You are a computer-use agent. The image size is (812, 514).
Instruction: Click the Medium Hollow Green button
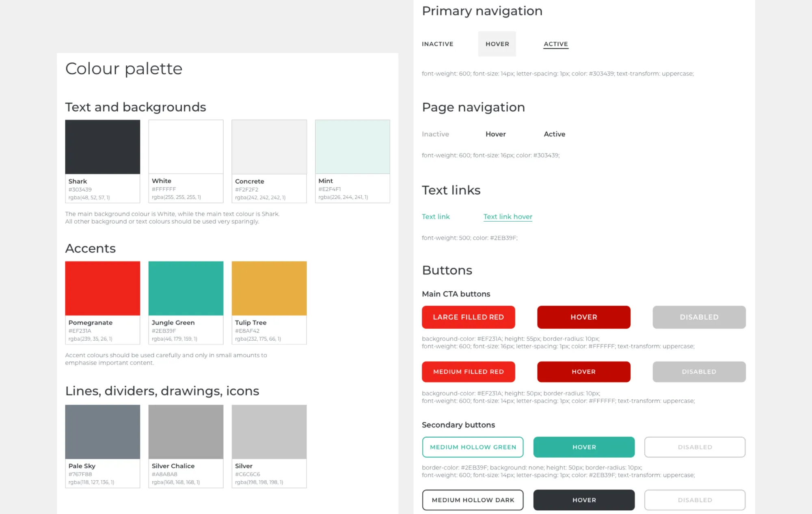pos(473,447)
